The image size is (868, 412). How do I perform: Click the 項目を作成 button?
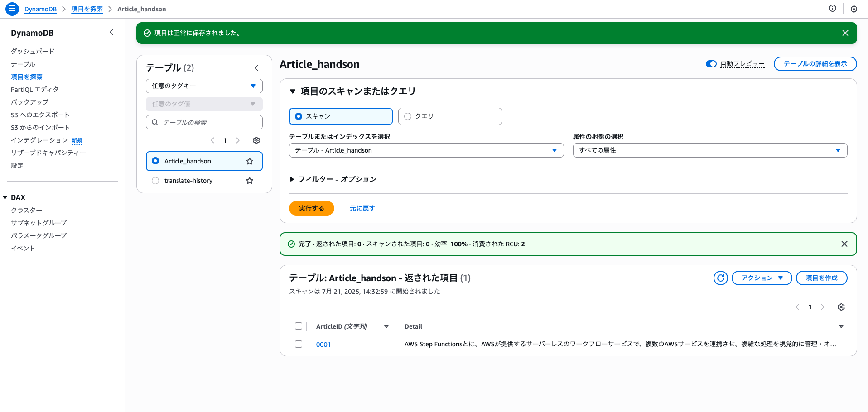tap(822, 278)
